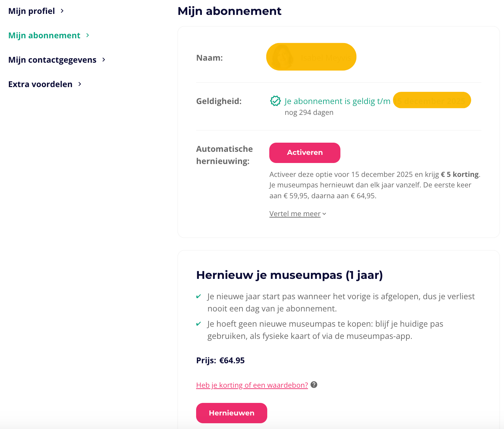Viewport: 504px width, 429px height.
Task: Click the small arrow after Vertel me meer
Action: (324, 214)
